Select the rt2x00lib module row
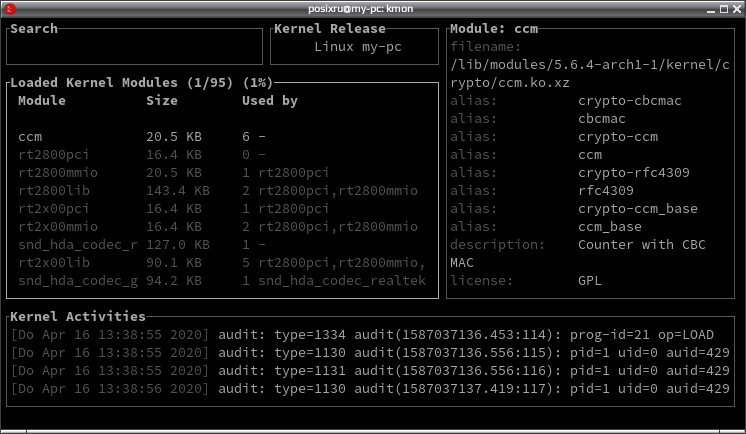Screen dimensions: 746x434 (222, 263)
